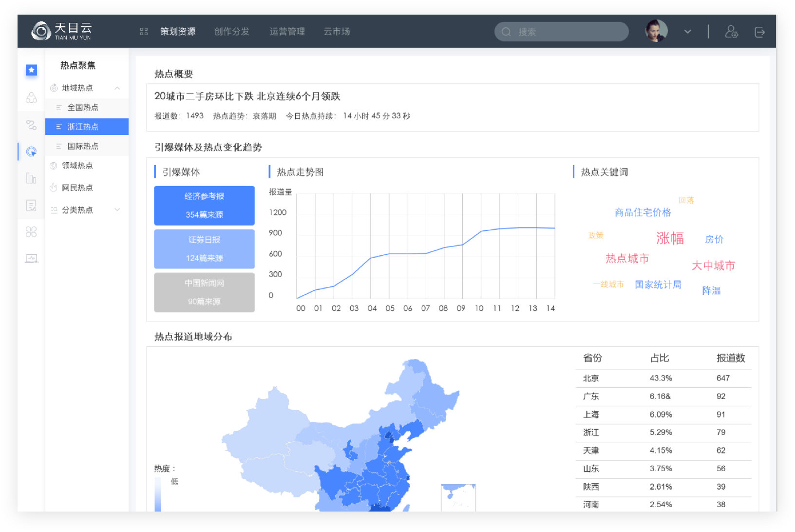
Task: Click the three connected circles sidebar icon
Action: [x=31, y=98]
